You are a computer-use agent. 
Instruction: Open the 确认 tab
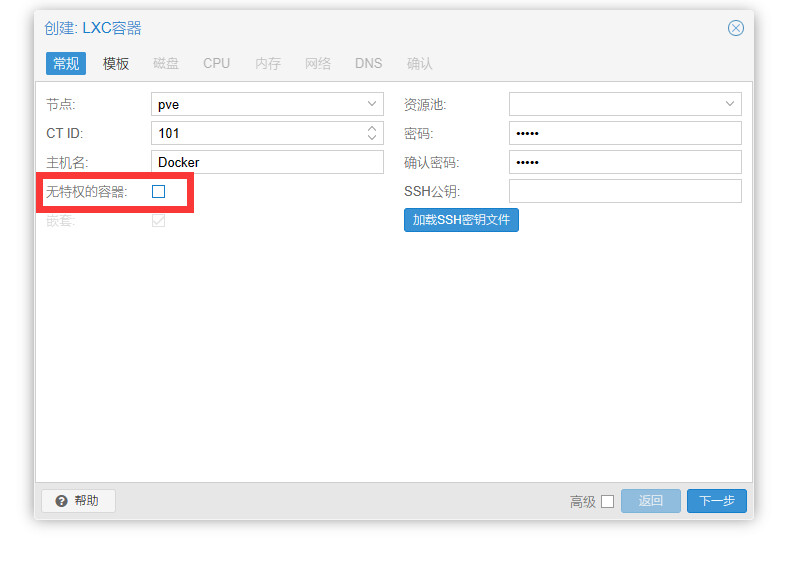coord(419,64)
